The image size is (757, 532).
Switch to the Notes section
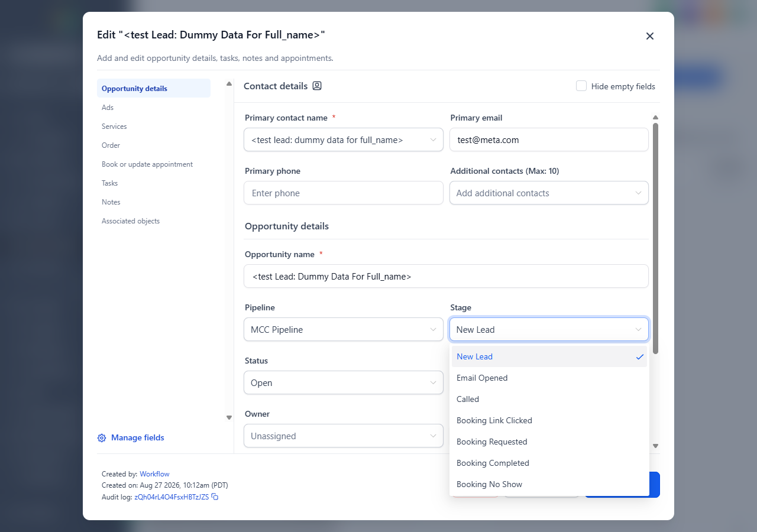click(154, 202)
